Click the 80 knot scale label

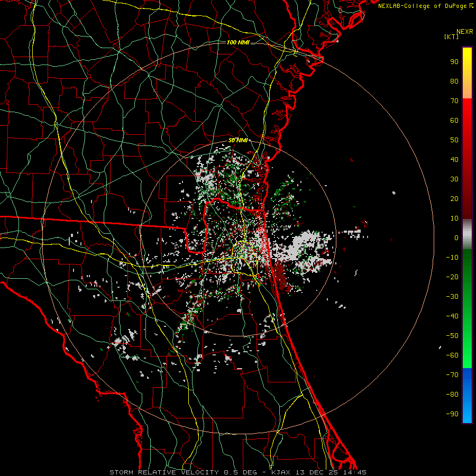click(x=454, y=81)
